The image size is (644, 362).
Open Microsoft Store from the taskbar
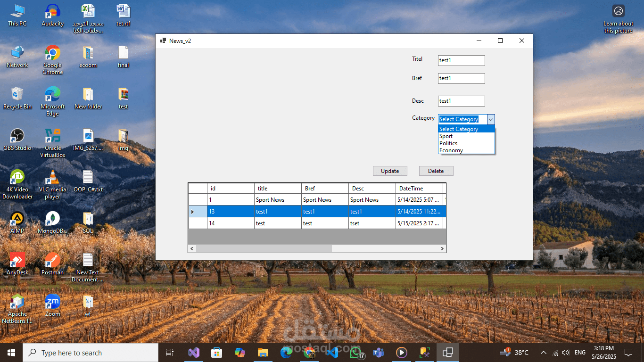tap(217, 353)
